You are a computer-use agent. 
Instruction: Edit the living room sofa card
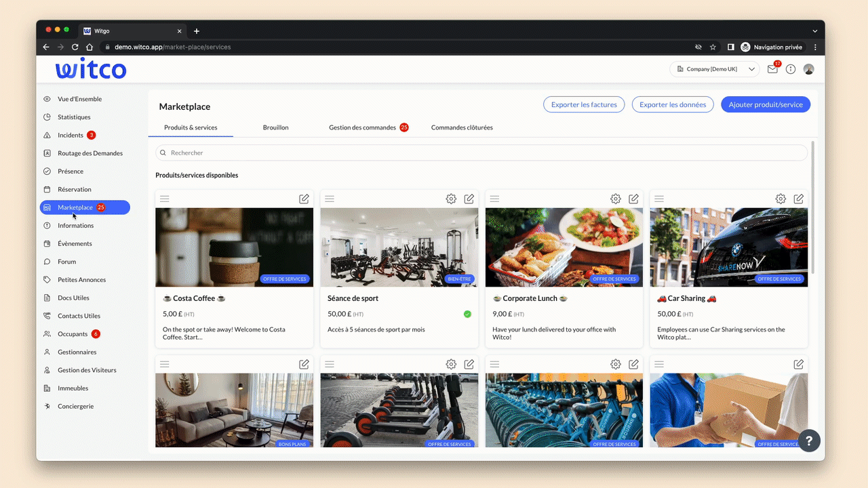pos(304,364)
